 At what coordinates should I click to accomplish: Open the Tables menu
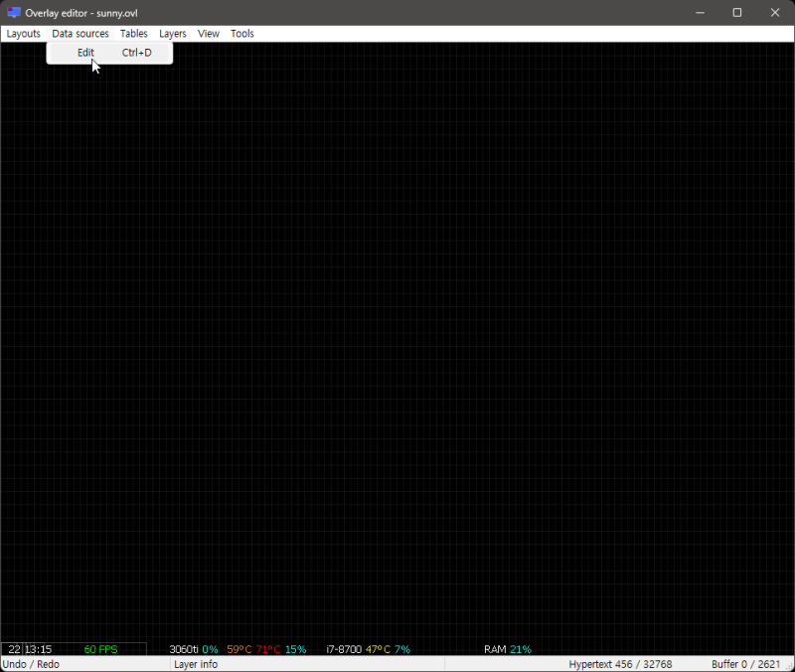pos(133,33)
